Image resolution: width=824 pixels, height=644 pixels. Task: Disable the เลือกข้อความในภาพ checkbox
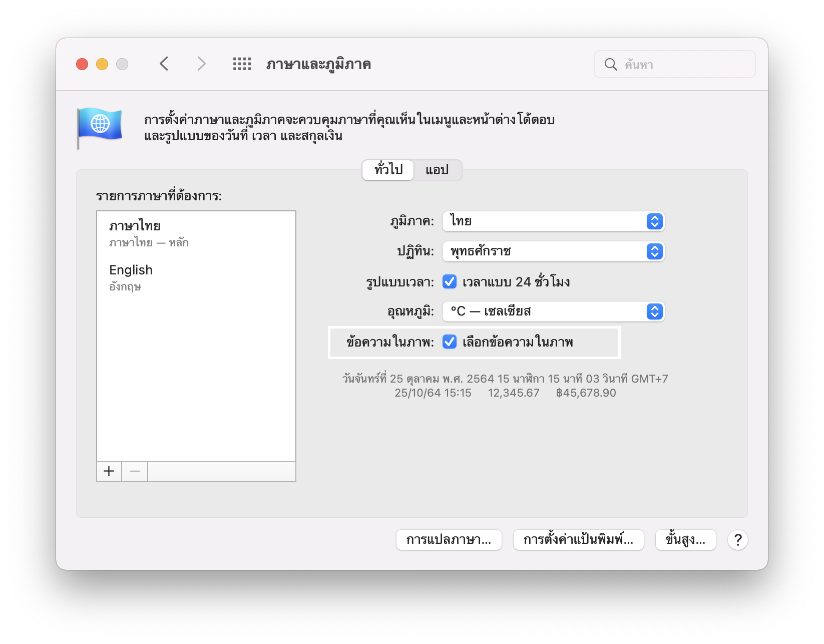[x=450, y=342]
